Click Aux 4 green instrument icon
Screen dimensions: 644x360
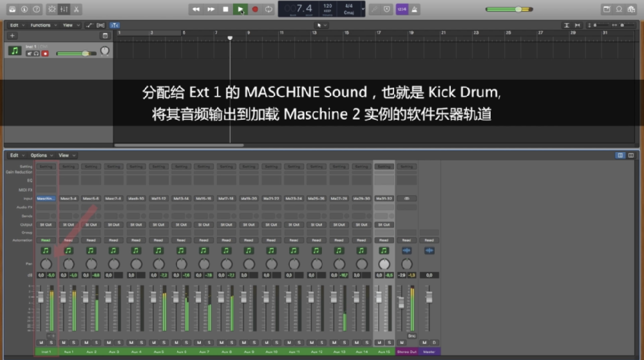[x=136, y=251]
